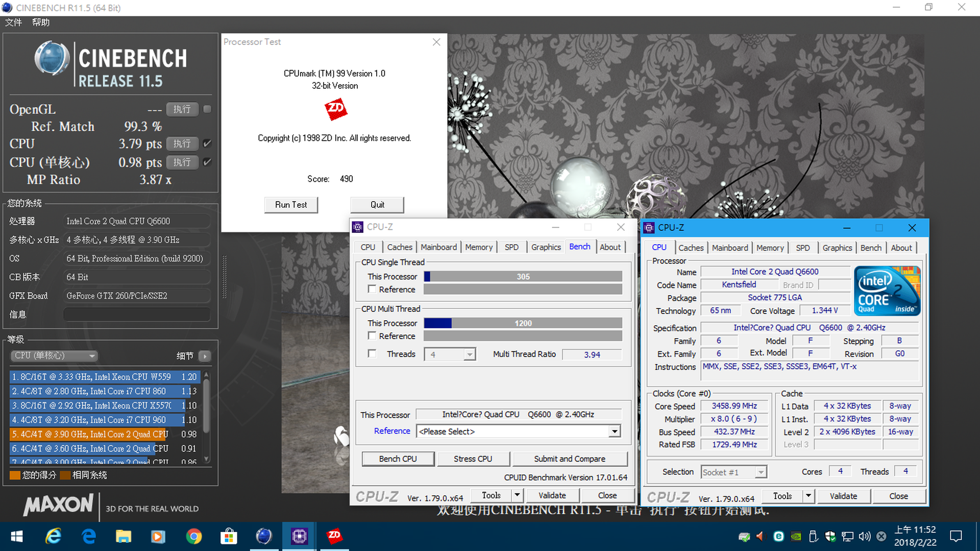Image resolution: width=980 pixels, height=551 pixels.
Task: Switch to Graphics tab in right CPU-Z window
Action: tap(837, 248)
